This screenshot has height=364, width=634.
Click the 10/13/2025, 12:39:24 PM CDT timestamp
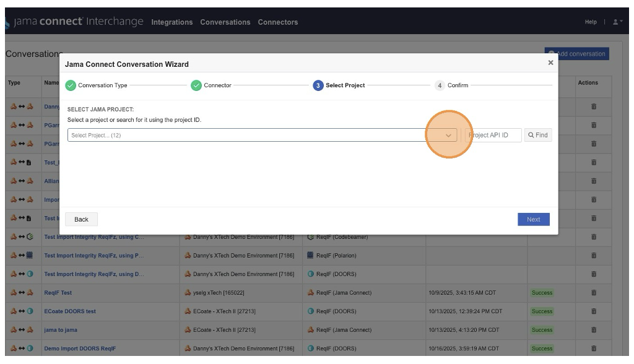point(466,311)
